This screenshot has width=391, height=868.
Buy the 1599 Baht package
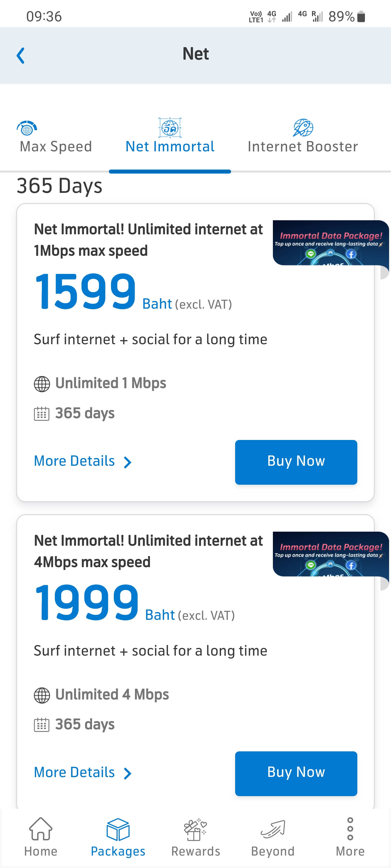point(296,462)
